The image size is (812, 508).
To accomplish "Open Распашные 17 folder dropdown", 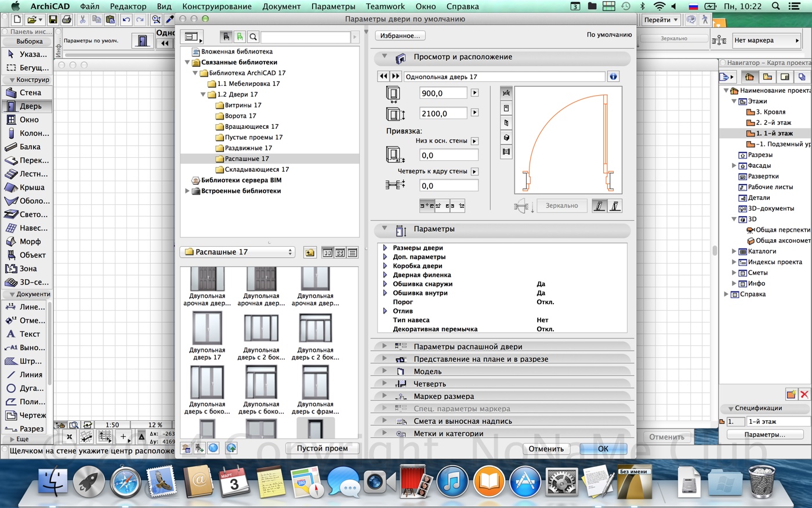I will pos(238,252).
